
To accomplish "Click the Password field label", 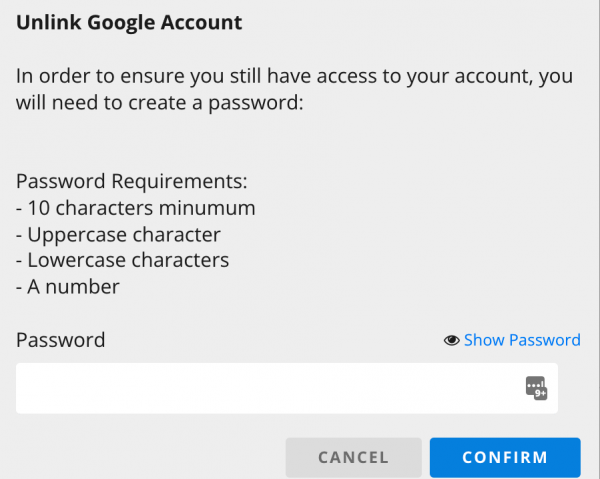I will click(x=60, y=340).
